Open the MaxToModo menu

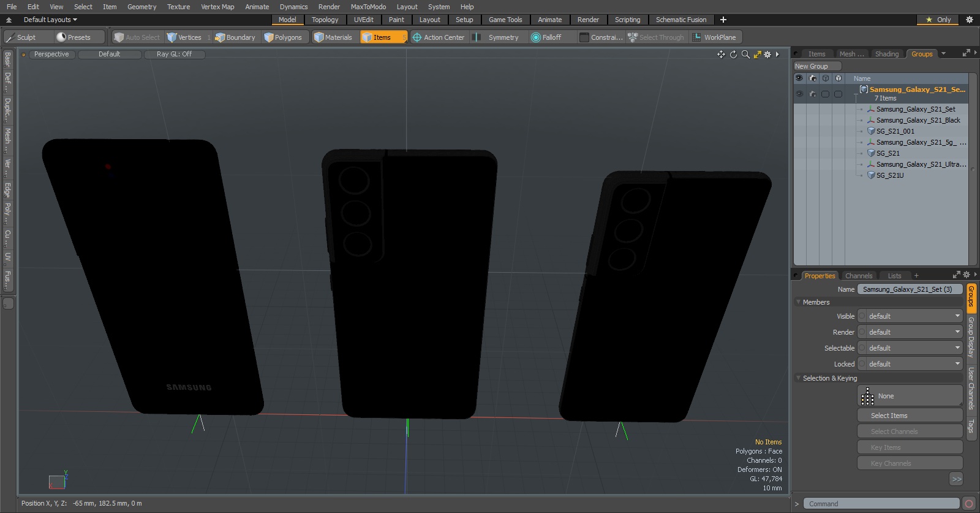(368, 7)
